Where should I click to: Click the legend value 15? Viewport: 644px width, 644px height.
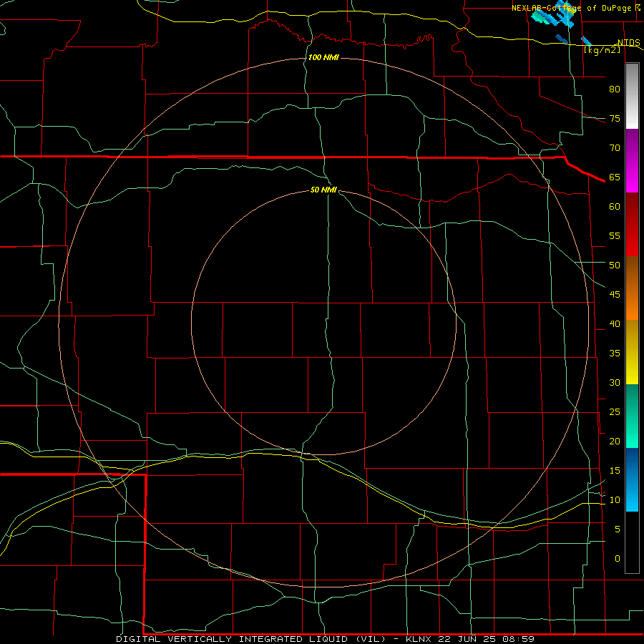click(x=615, y=470)
